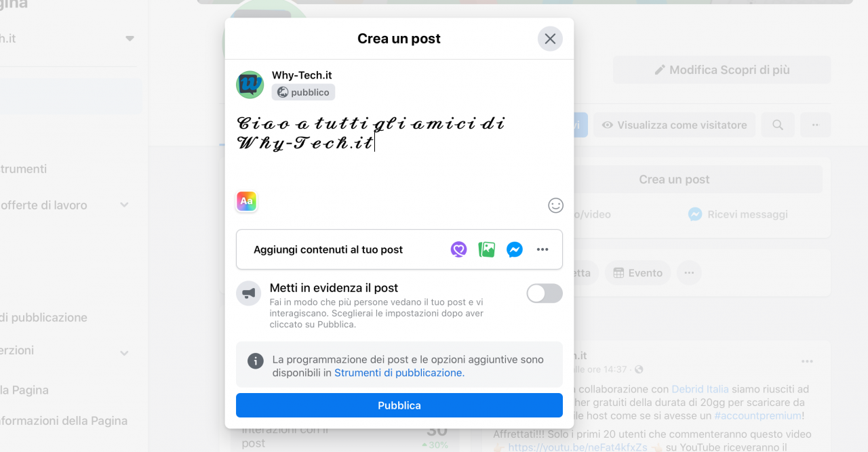Open the page selector dropdown arrow in sidebar

click(x=130, y=39)
